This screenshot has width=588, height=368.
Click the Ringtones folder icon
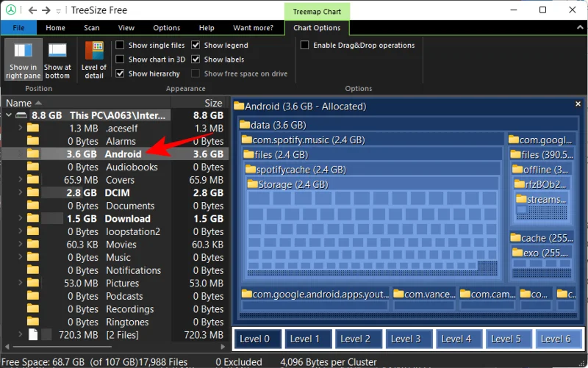[x=33, y=322]
